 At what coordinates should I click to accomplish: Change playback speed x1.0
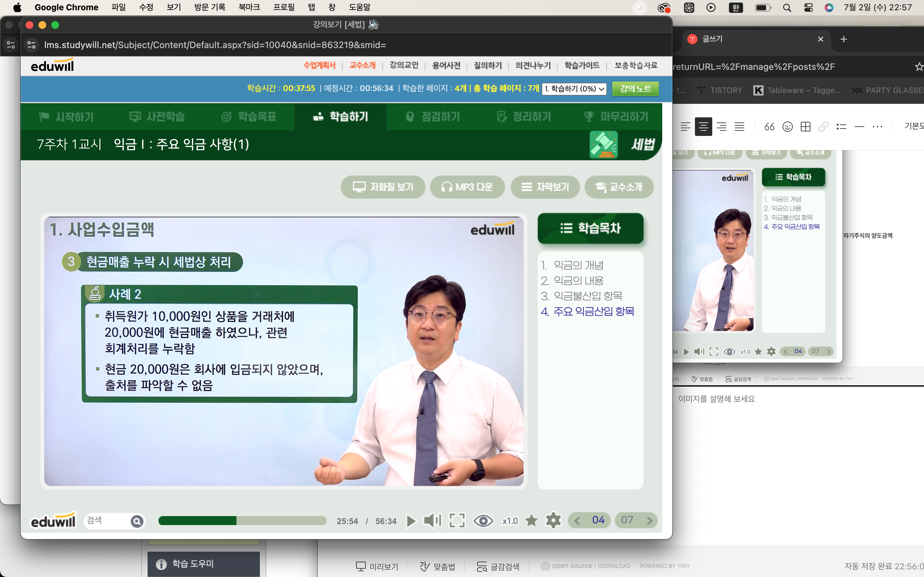(510, 521)
